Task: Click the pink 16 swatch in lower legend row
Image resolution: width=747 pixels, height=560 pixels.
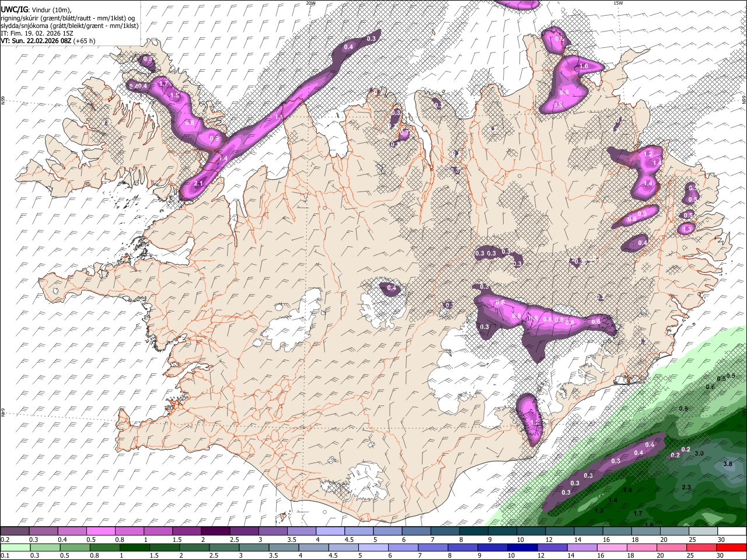Action: (x=612, y=548)
